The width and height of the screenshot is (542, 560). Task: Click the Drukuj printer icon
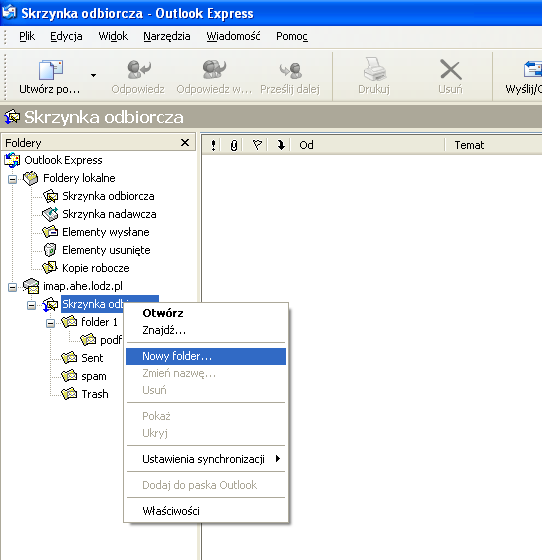pos(374,69)
